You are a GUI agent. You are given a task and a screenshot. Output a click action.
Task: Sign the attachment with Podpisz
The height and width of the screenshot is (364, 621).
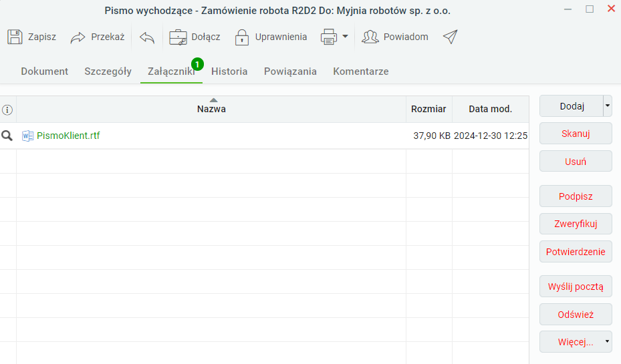(576, 196)
